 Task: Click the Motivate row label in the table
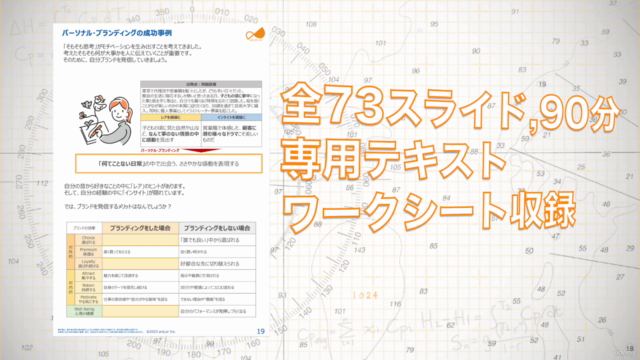88,299
